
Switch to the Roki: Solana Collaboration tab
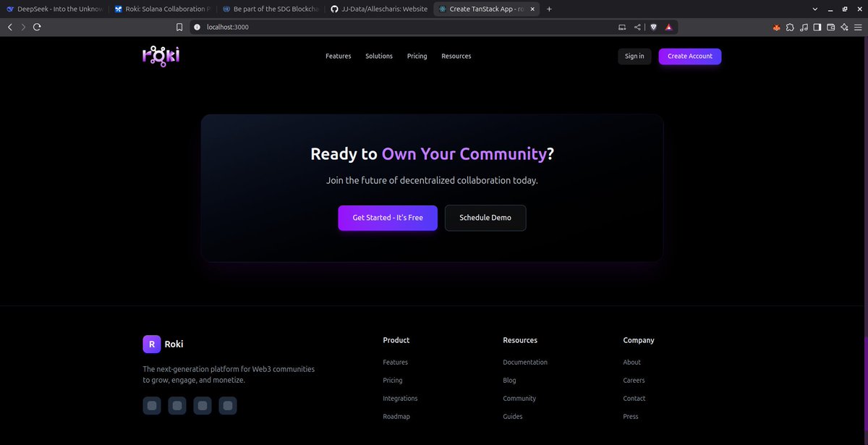point(162,9)
